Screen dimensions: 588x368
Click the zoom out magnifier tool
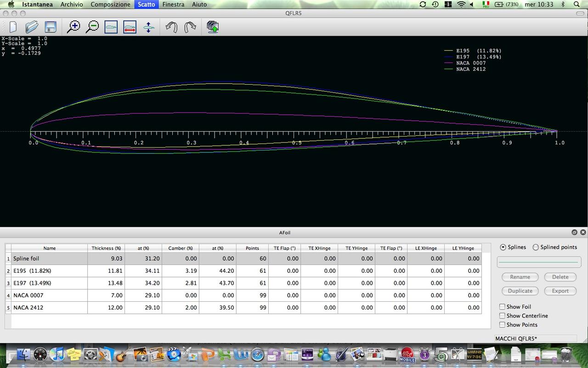pyautogui.click(x=92, y=27)
